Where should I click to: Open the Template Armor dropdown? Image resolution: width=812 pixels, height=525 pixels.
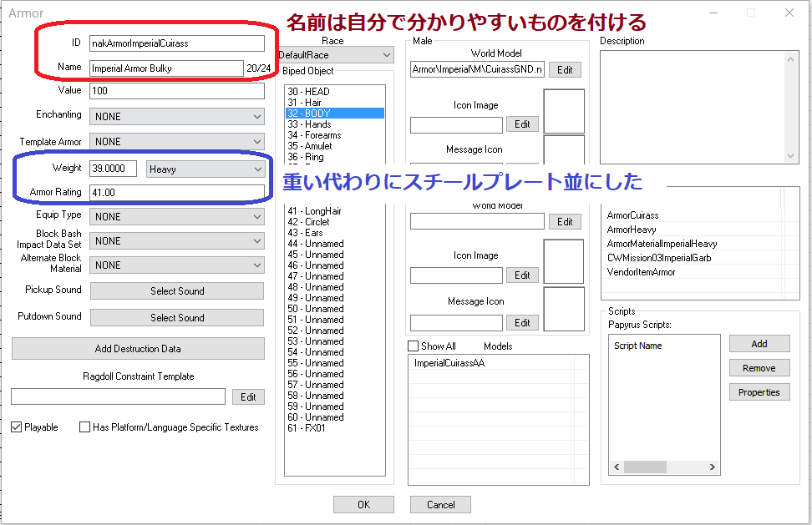tap(176, 142)
